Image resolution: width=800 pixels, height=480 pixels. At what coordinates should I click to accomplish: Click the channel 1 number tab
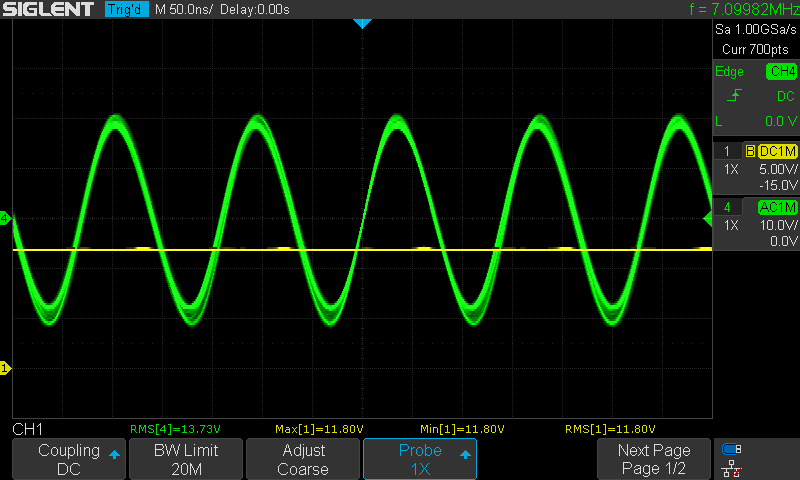(x=727, y=151)
